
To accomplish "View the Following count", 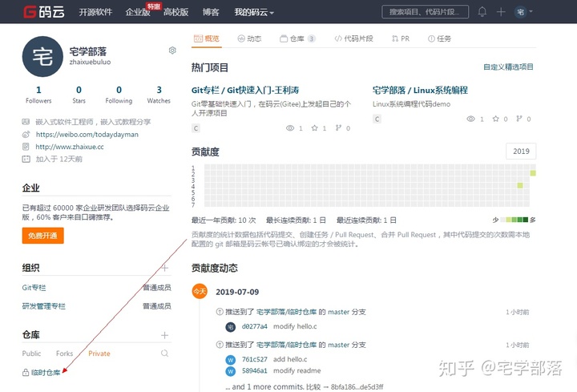I will point(119,95).
